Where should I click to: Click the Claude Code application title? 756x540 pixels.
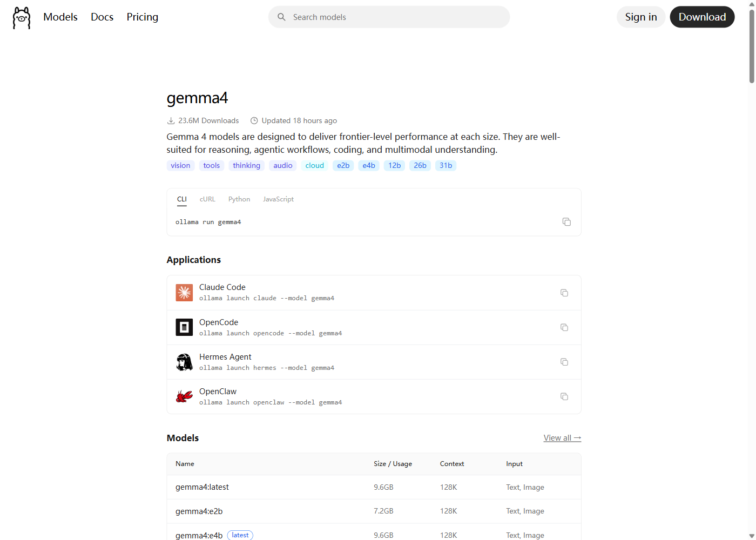(222, 287)
